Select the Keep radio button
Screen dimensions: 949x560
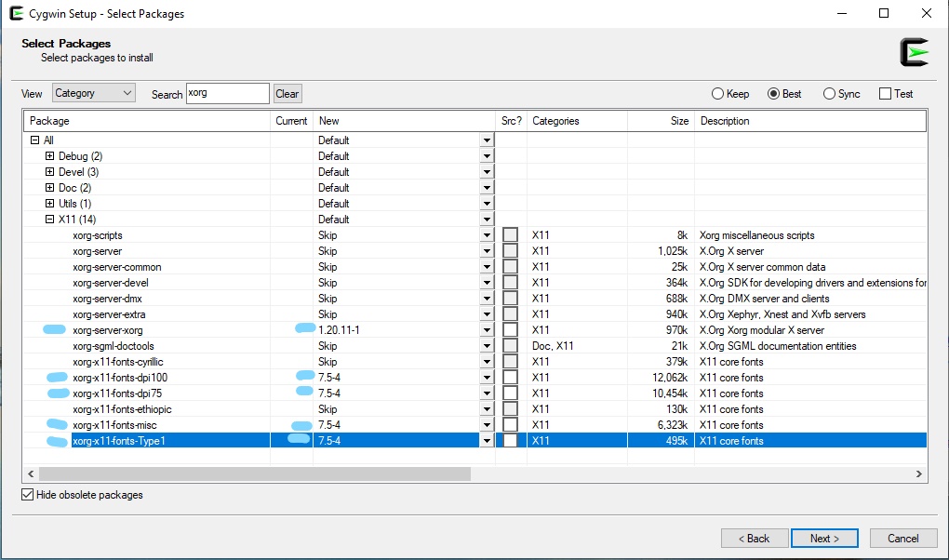718,94
